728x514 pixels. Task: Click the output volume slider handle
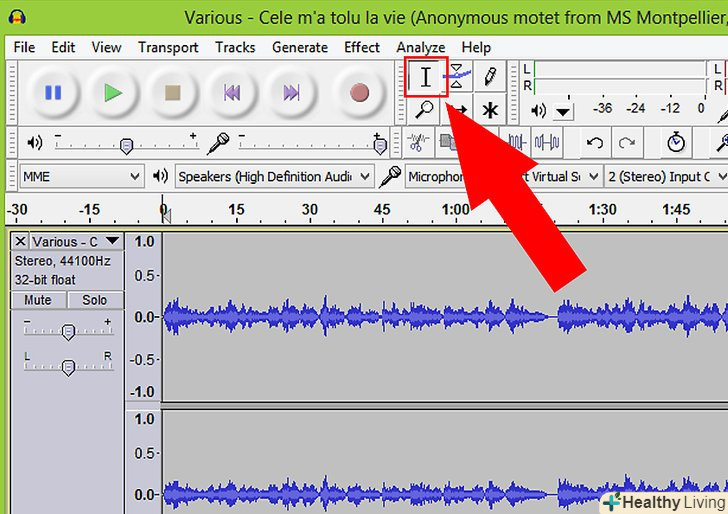pyautogui.click(x=126, y=146)
